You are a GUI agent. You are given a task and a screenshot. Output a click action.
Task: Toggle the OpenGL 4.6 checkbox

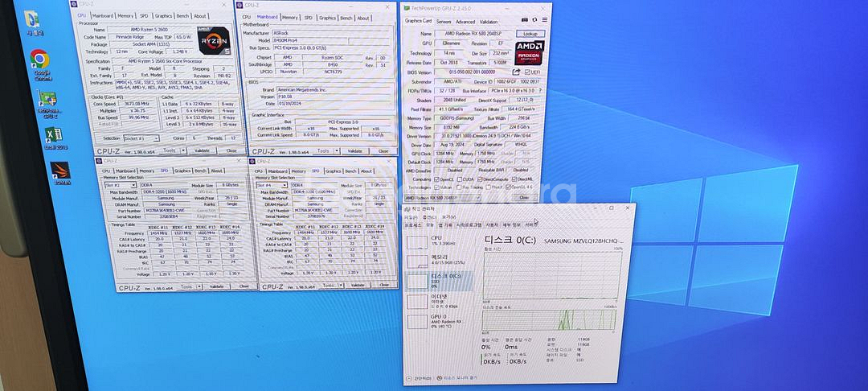click(x=508, y=187)
